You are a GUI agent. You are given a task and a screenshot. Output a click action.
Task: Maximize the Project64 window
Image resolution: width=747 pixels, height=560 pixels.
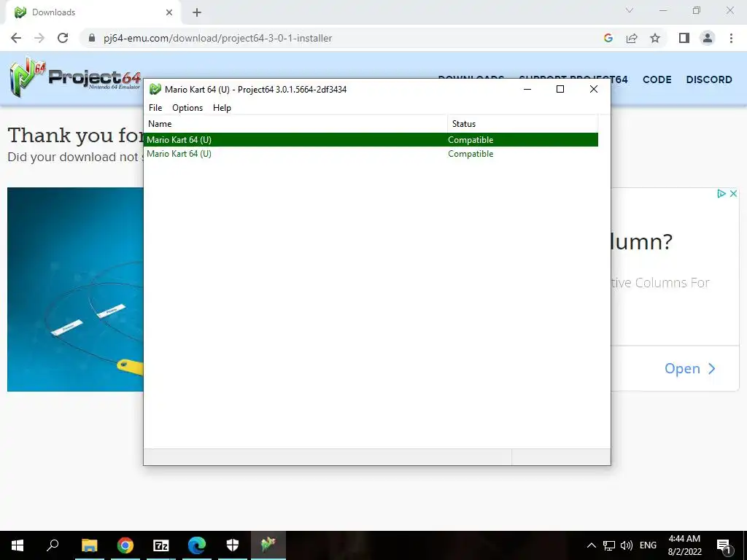pos(560,89)
